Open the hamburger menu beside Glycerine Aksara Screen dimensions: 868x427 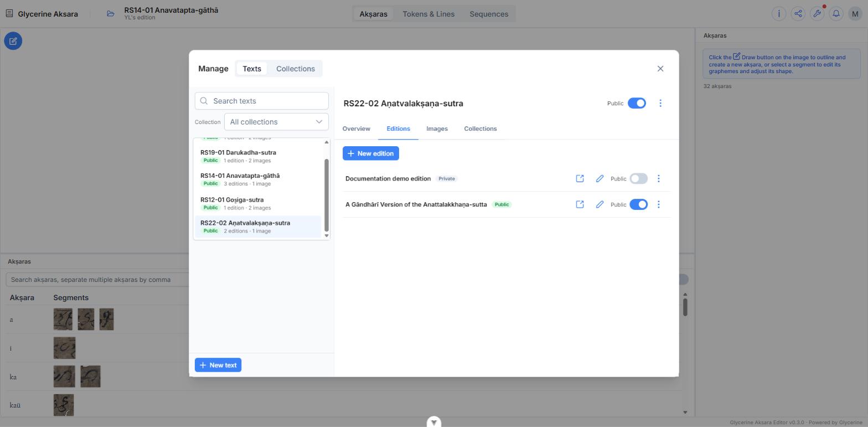click(9, 14)
